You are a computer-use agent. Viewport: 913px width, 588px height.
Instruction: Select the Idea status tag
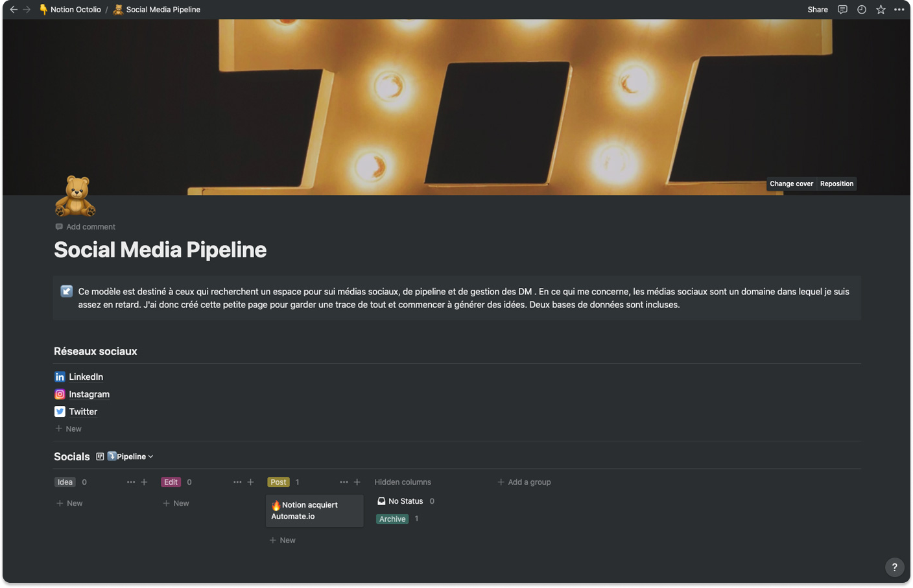click(65, 482)
